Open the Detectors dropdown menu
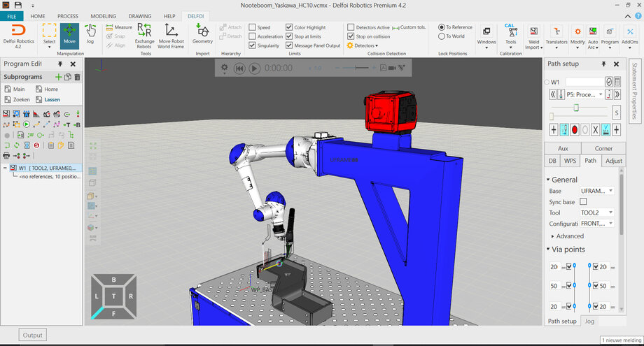Screen dimensions: 644x346 (x=365, y=45)
